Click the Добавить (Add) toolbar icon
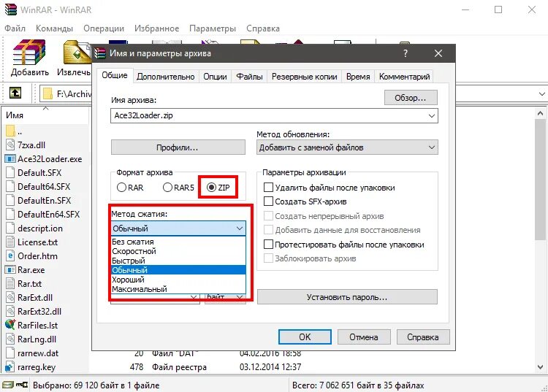The image size is (548, 392). (30, 53)
